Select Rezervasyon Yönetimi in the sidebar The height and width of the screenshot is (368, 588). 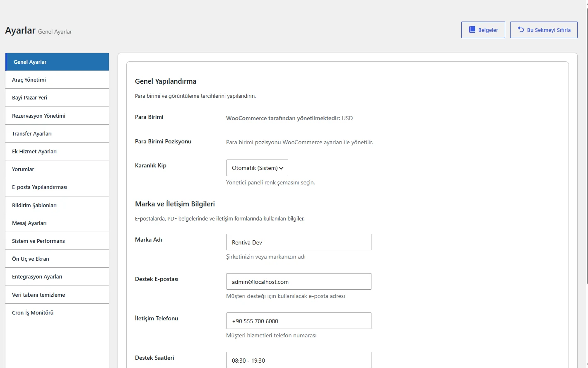[57, 116]
